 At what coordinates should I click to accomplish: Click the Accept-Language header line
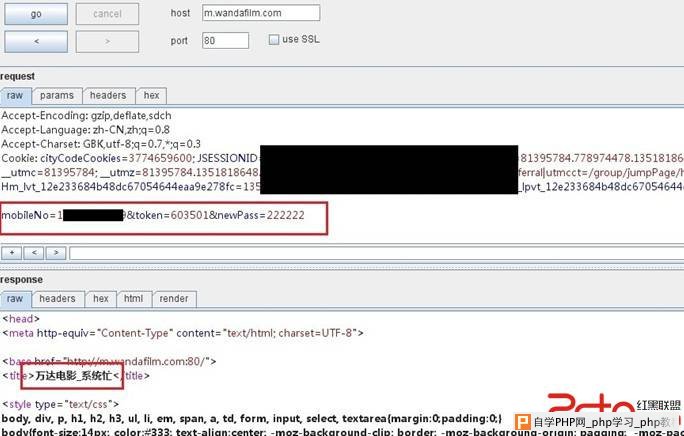tap(86, 130)
